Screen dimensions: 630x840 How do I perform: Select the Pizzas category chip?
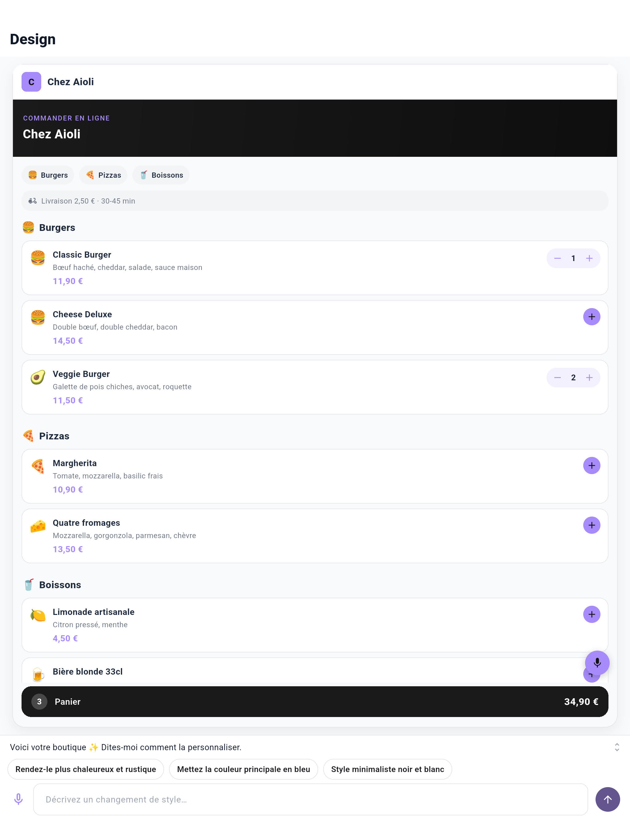pos(103,175)
